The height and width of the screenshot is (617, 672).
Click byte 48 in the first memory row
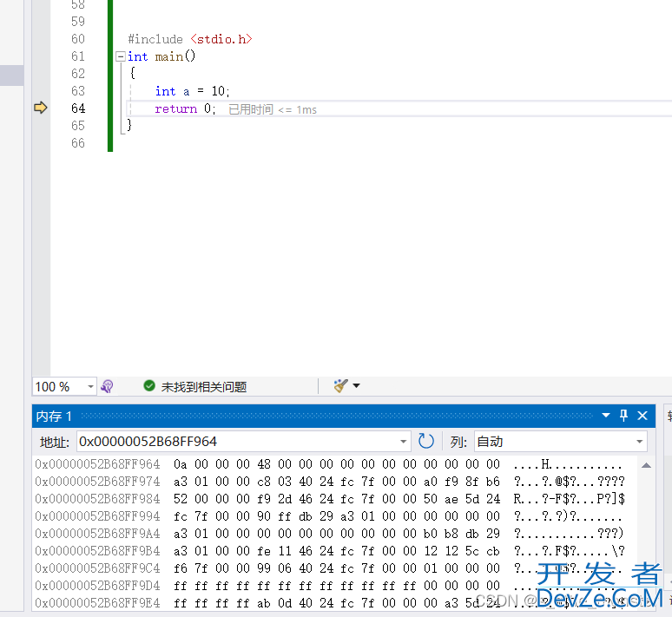[264, 464]
